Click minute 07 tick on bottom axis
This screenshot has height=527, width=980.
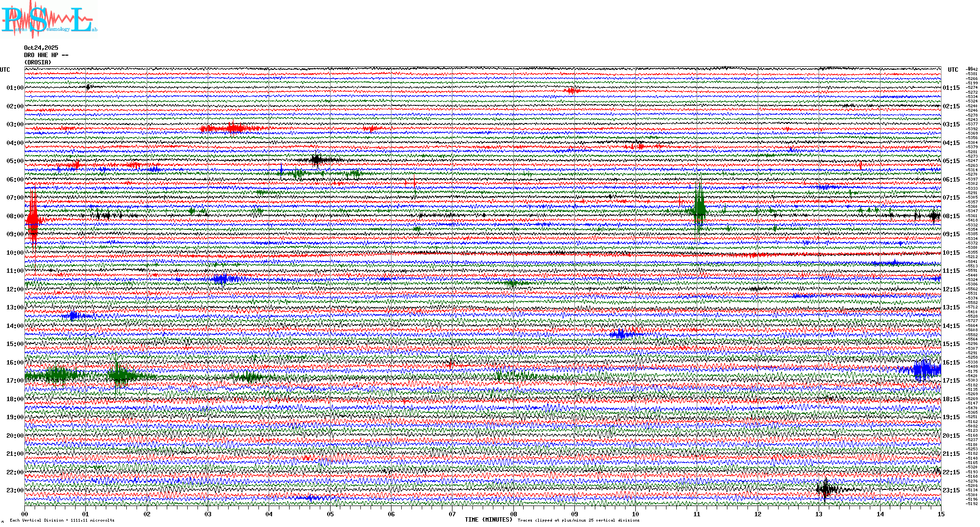[452, 514]
